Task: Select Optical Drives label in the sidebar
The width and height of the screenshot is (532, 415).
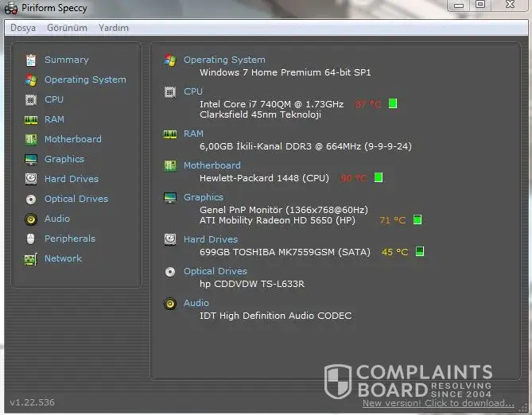Action: (76, 199)
